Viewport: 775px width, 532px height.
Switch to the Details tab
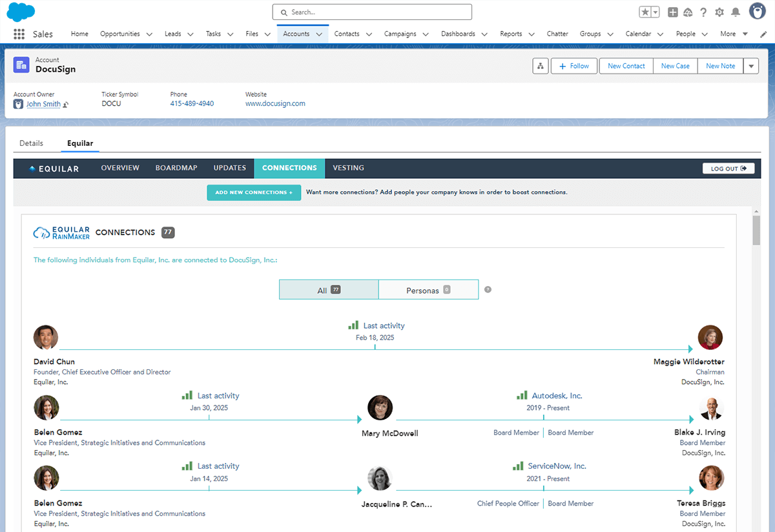pyautogui.click(x=31, y=143)
